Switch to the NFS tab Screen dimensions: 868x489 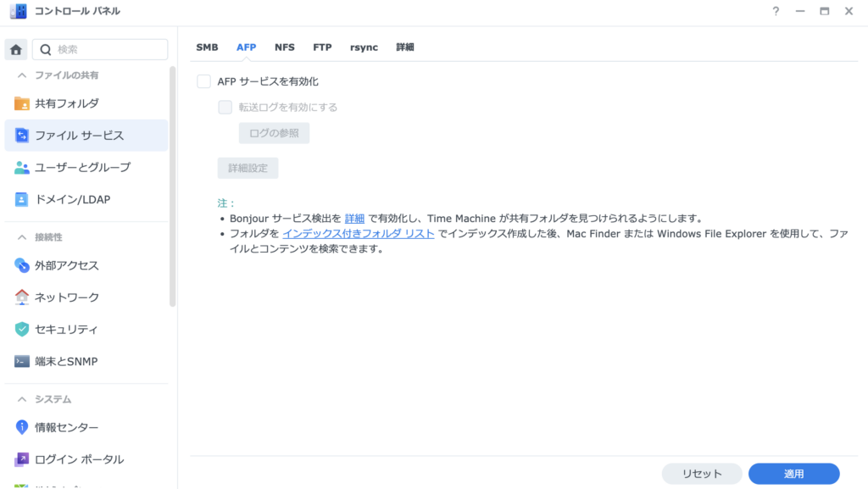pos(285,47)
